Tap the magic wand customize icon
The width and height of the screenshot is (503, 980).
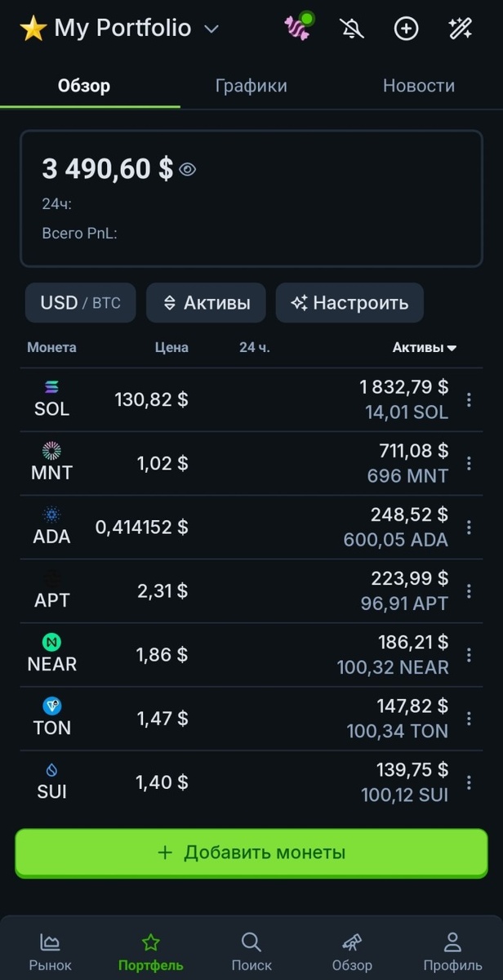click(459, 29)
